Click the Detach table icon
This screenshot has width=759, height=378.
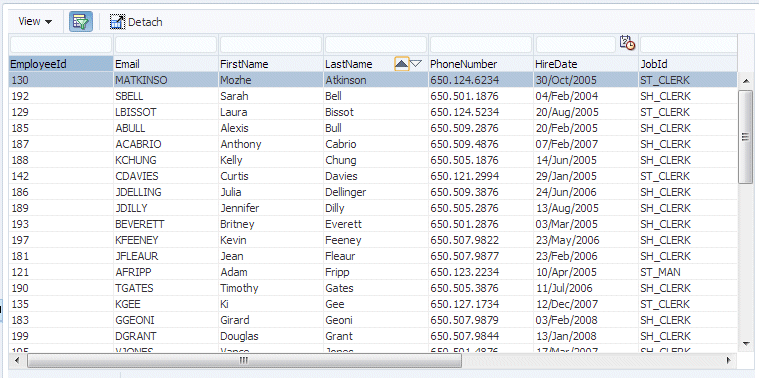pyautogui.click(x=117, y=22)
